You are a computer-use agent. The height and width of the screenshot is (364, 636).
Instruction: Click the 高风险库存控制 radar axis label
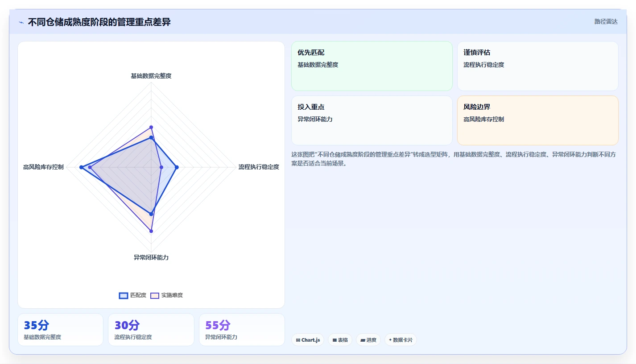click(43, 167)
